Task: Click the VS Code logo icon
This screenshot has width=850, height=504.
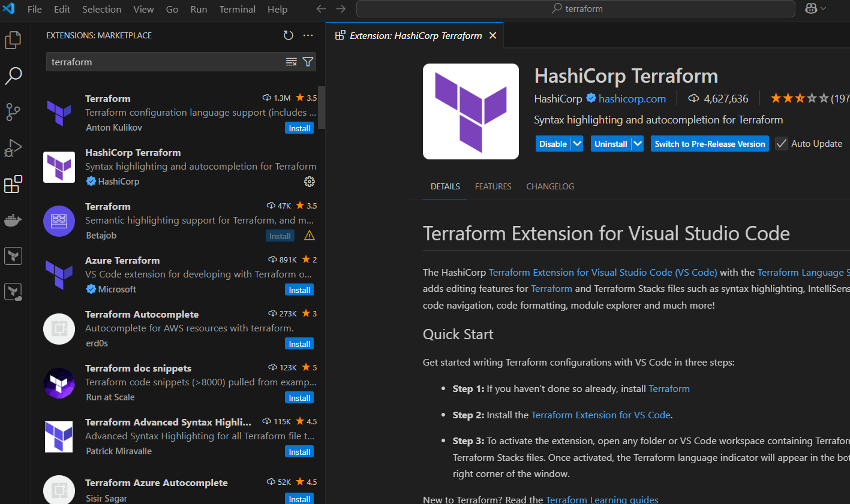Action: click(9, 9)
